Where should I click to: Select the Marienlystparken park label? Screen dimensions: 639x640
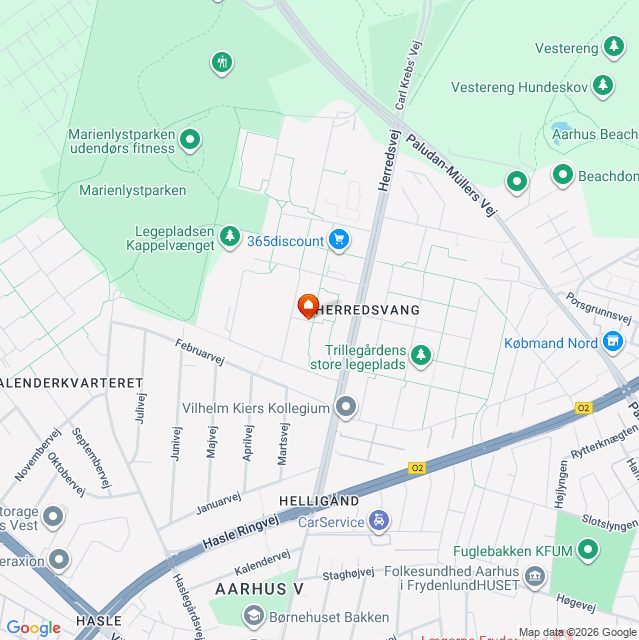tap(133, 190)
